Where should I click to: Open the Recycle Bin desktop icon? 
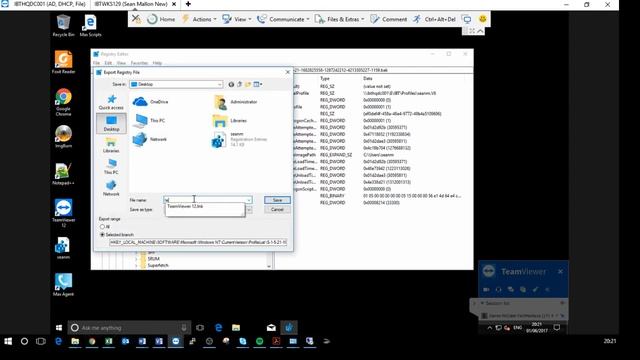tap(63, 25)
